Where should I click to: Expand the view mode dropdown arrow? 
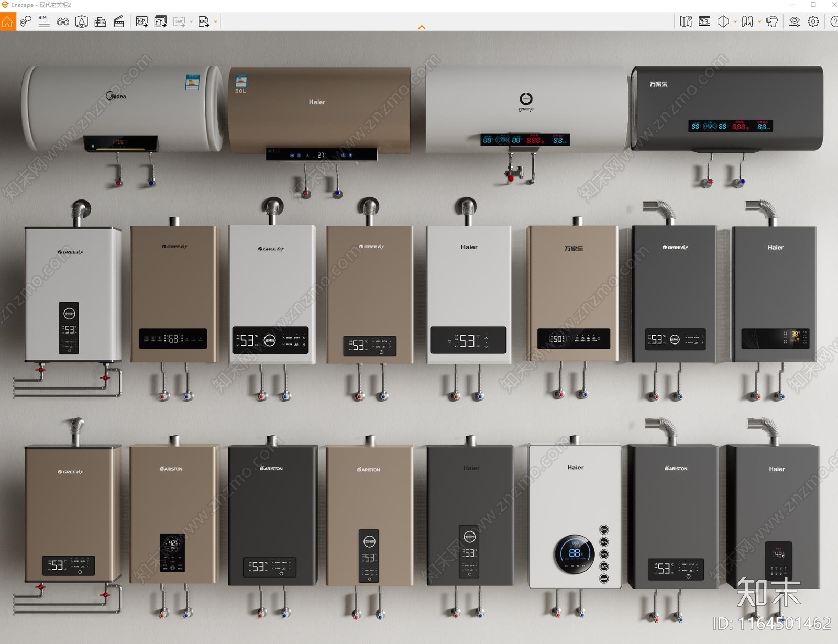(x=735, y=22)
